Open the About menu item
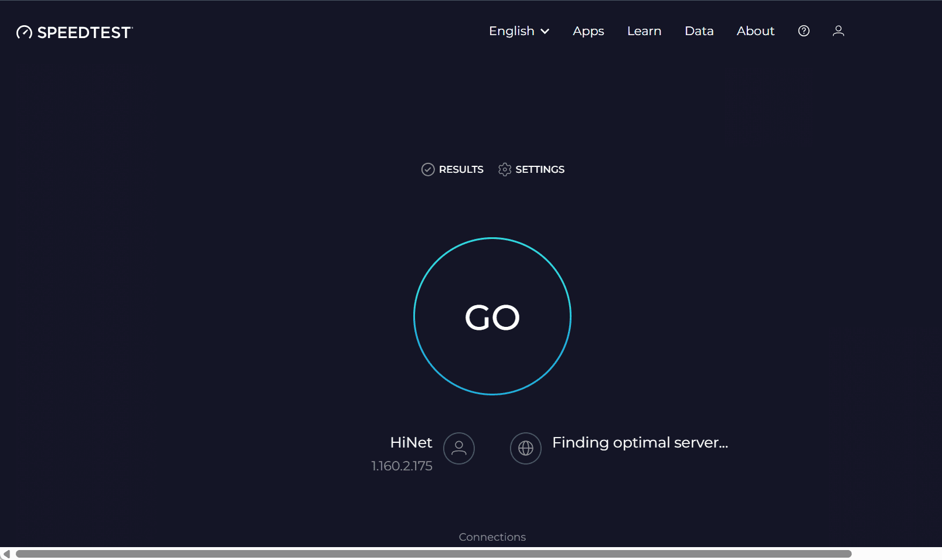Viewport: 942px width, 560px height. [x=755, y=31]
